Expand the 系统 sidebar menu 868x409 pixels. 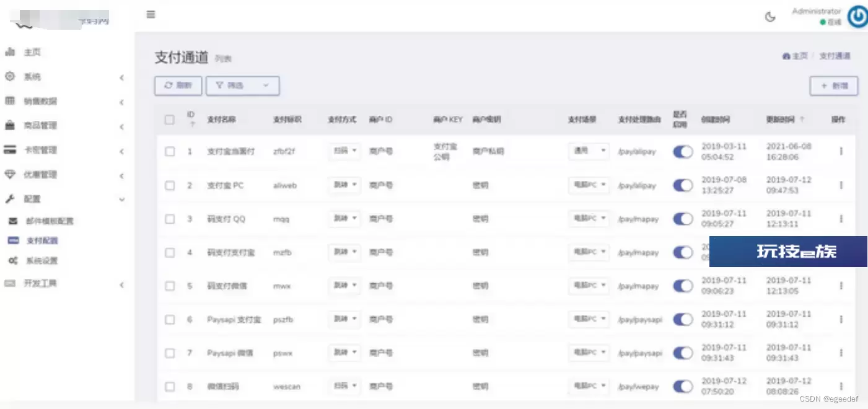pyautogui.click(x=62, y=77)
